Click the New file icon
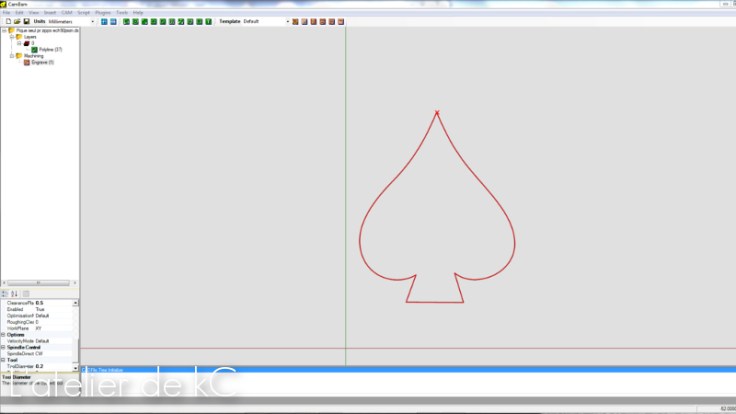 [7, 21]
